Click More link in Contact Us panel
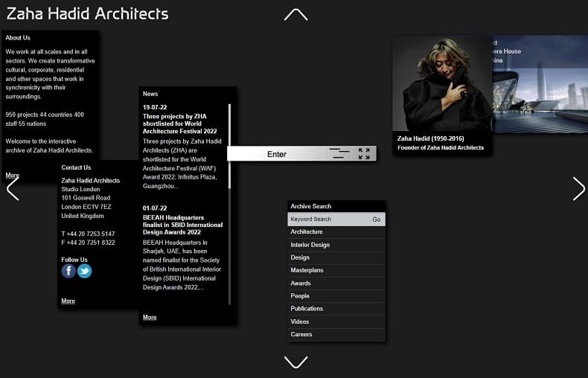This screenshot has width=588, height=378. click(68, 301)
